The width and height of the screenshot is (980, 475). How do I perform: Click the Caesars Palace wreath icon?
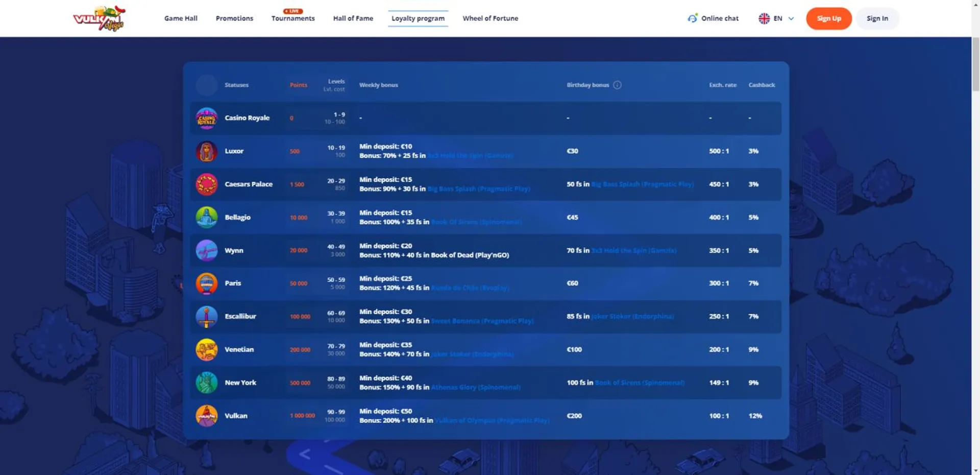207,184
